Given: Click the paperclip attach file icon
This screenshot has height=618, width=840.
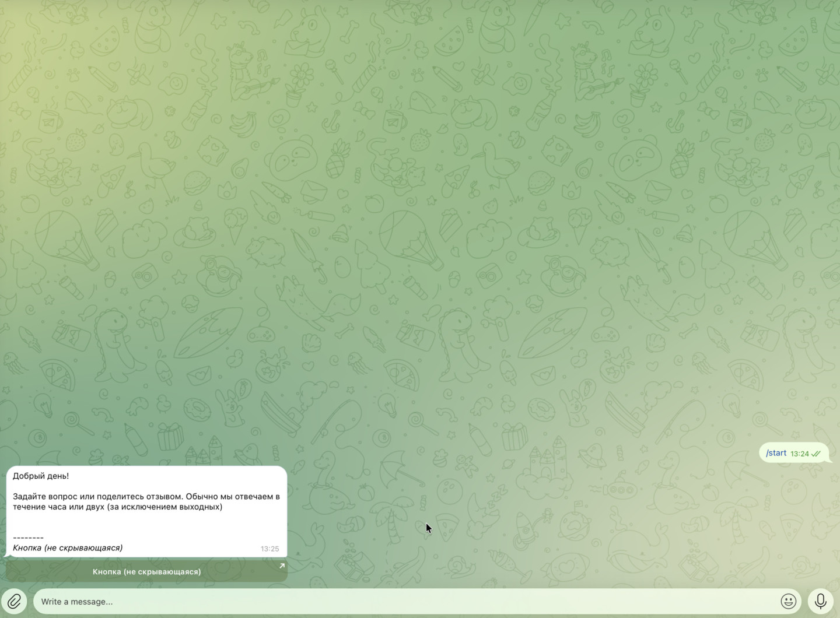Looking at the screenshot, I should 14,601.
